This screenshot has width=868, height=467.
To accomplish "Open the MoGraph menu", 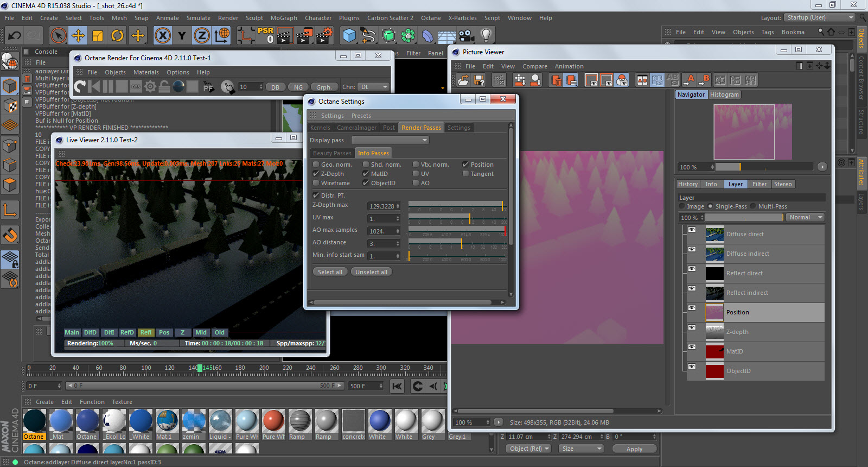I will (284, 18).
